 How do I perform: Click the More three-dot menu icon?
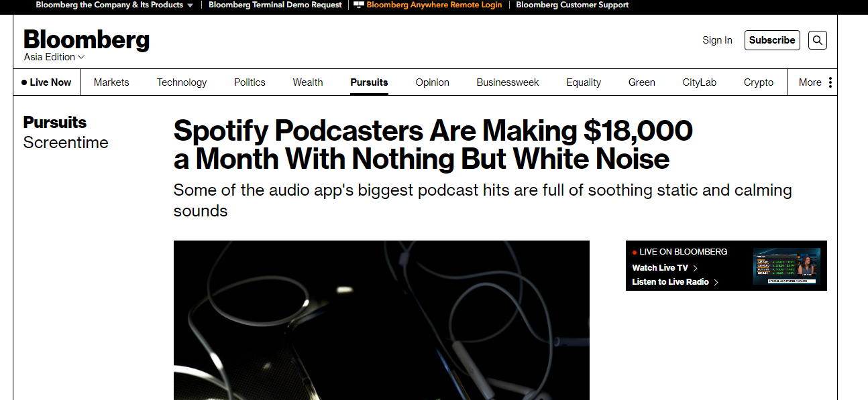[830, 82]
